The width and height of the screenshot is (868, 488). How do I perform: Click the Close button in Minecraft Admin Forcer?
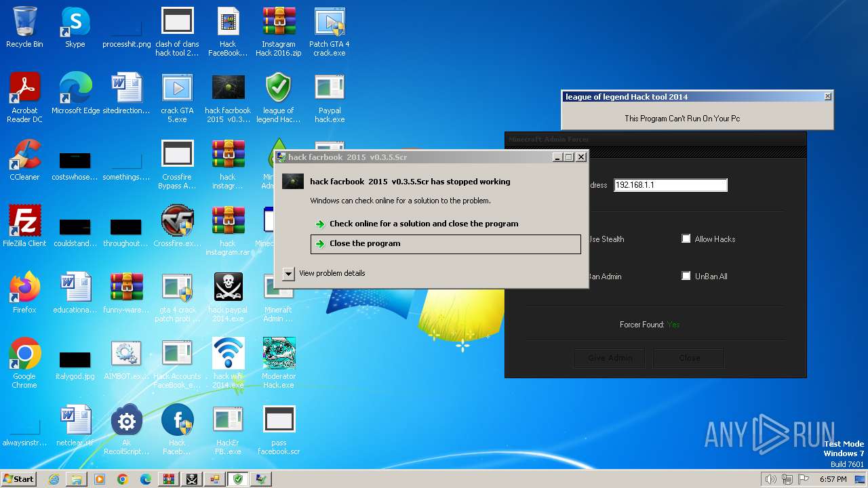[689, 358]
